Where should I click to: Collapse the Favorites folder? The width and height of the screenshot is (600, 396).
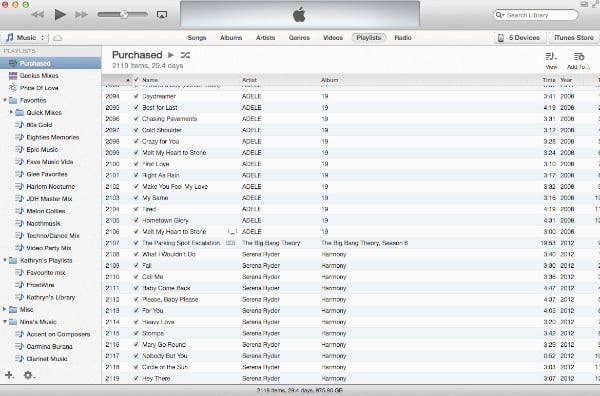(5, 100)
